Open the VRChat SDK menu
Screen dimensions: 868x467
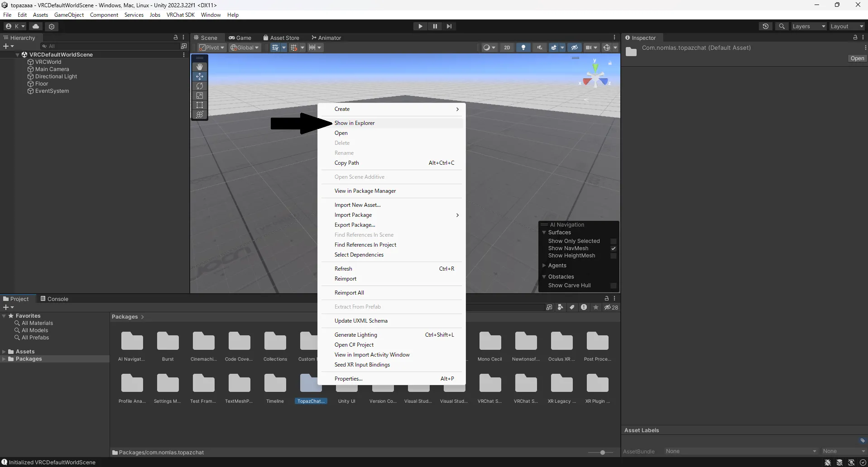(x=181, y=15)
